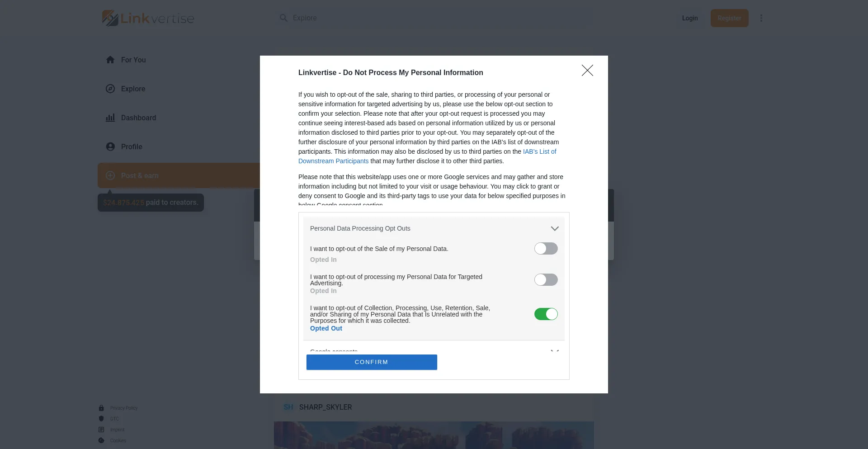Click the Profile avatar icon

(110, 147)
